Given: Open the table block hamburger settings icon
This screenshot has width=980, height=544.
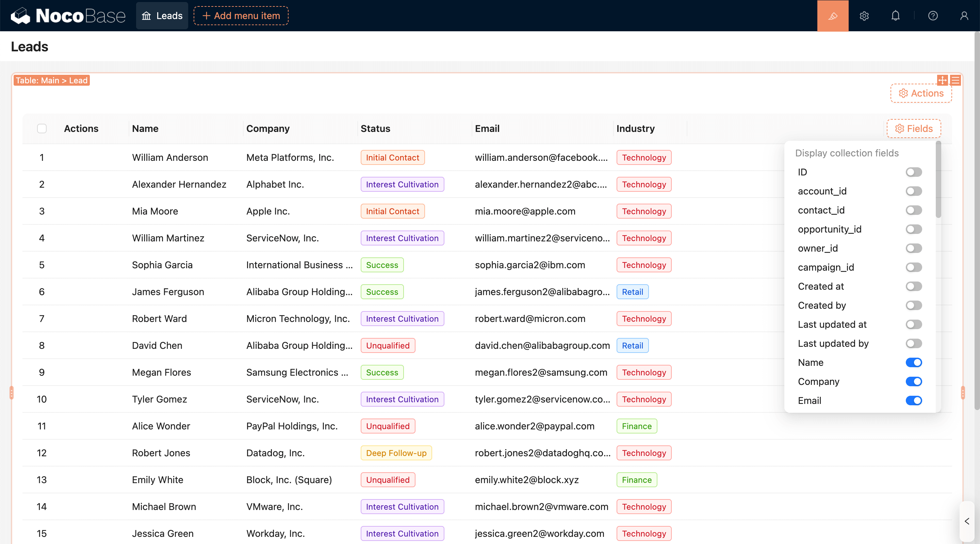Looking at the screenshot, I should click(955, 80).
